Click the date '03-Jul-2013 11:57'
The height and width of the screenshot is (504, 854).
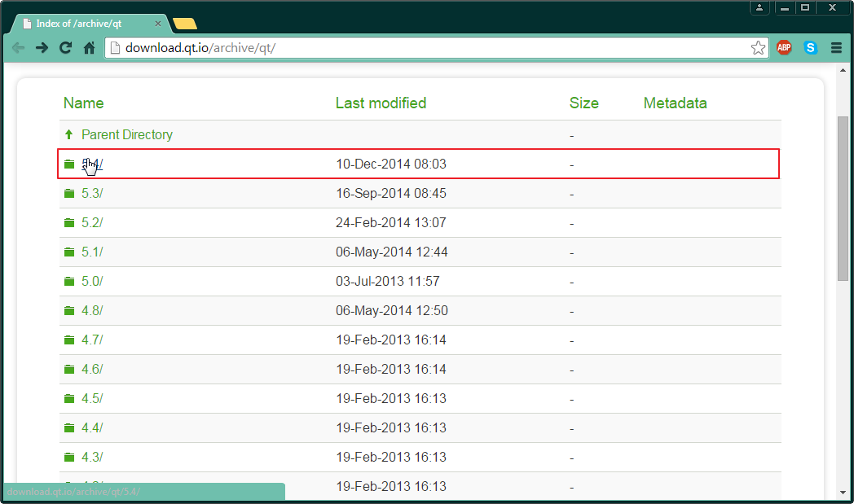(388, 282)
